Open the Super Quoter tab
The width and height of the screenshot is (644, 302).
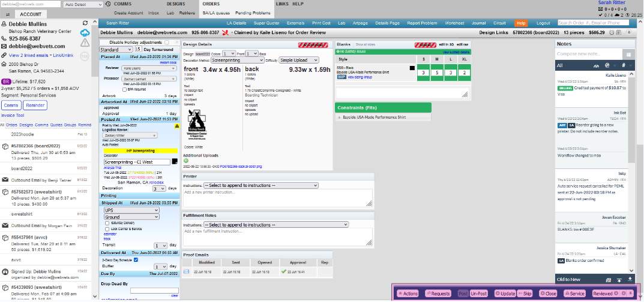click(x=266, y=22)
